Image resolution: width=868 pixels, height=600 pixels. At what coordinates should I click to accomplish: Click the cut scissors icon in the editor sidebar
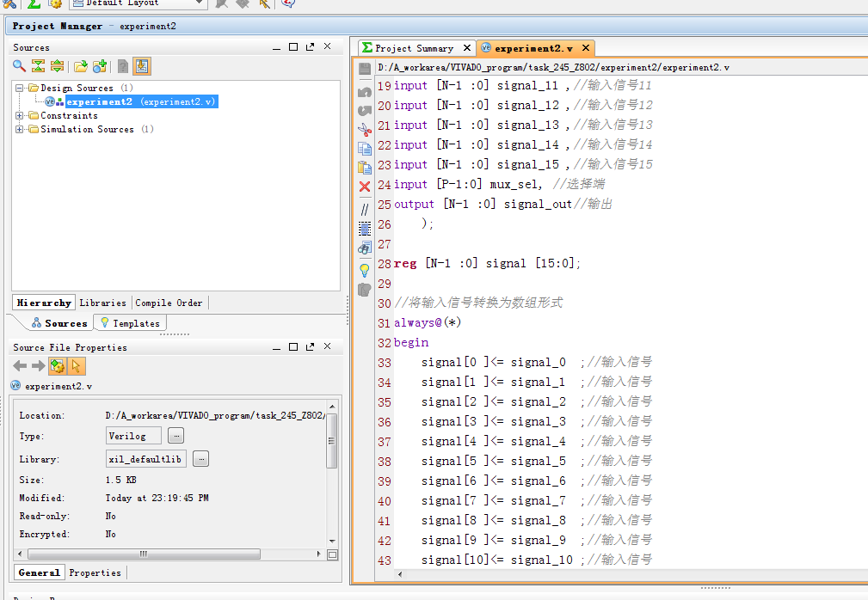tap(364, 130)
